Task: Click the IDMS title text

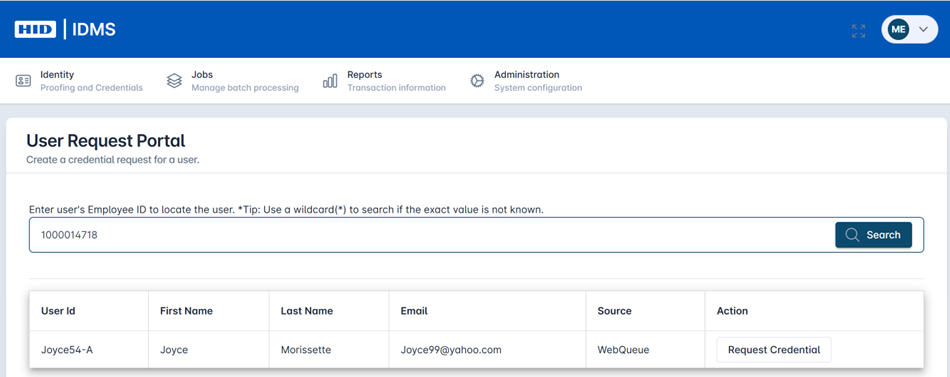Action: pos(94,29)
